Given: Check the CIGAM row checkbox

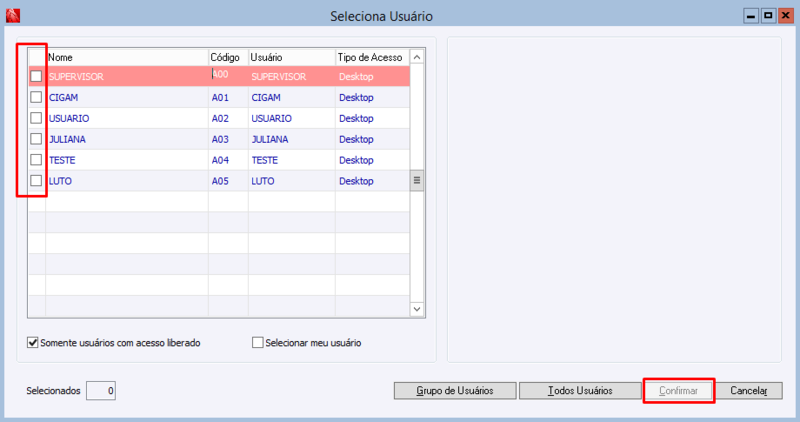Looking at the screenshot, I should point(36,97).
